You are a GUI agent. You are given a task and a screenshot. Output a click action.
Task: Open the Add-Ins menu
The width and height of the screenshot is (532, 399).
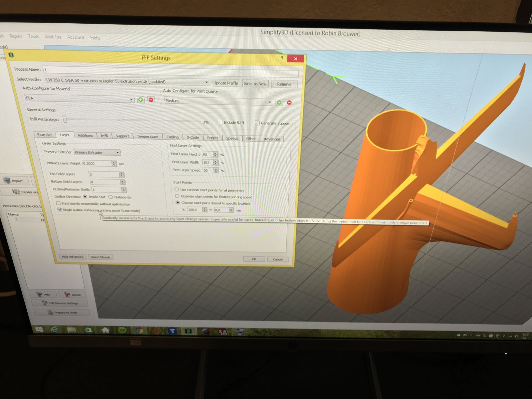[x=53, y=37]
